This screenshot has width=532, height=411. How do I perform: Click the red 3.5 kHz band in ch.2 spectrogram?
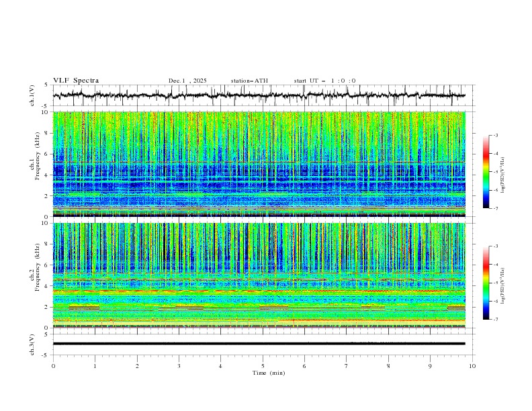(259, 291)
